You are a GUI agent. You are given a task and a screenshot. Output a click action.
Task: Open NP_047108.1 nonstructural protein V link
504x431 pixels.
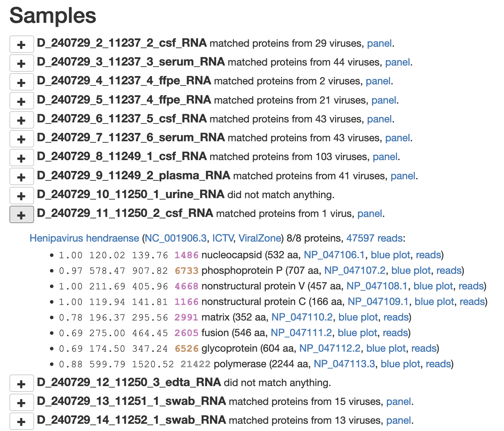click(377, 286)
